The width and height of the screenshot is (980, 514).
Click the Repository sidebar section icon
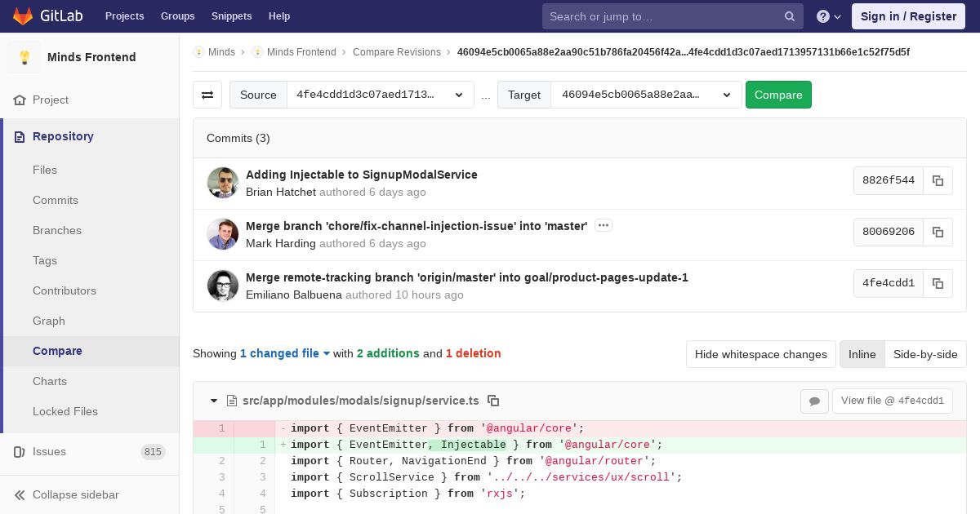coord(20,136)
